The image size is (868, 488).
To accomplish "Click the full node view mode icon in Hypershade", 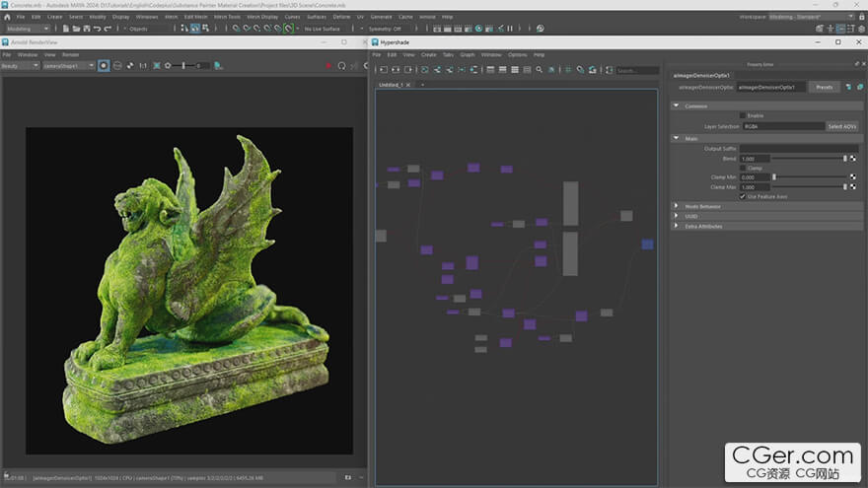I will click(x=515, y=70).
